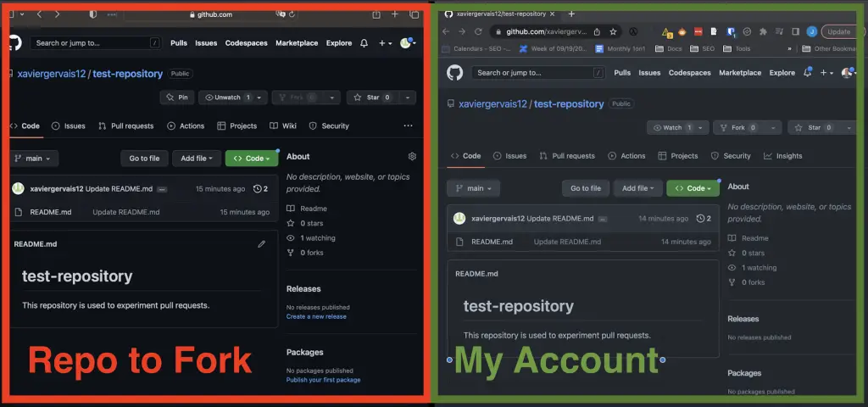Show Safari tab overview icon

[414, 14]
